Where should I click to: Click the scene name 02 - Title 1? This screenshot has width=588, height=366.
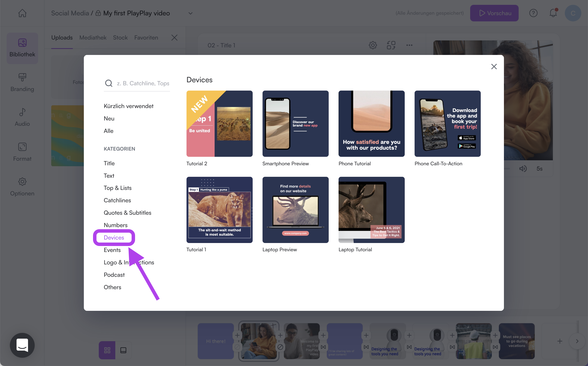(221, 45)
